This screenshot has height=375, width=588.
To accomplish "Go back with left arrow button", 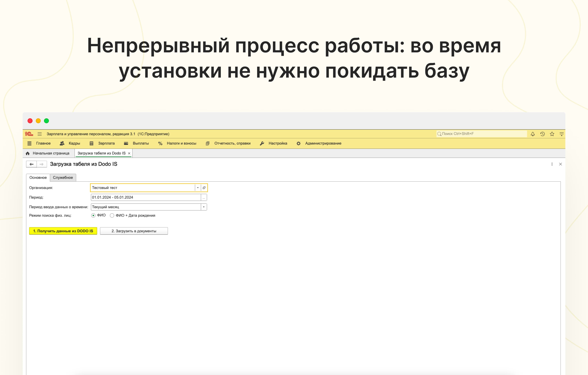I will 32,164.
